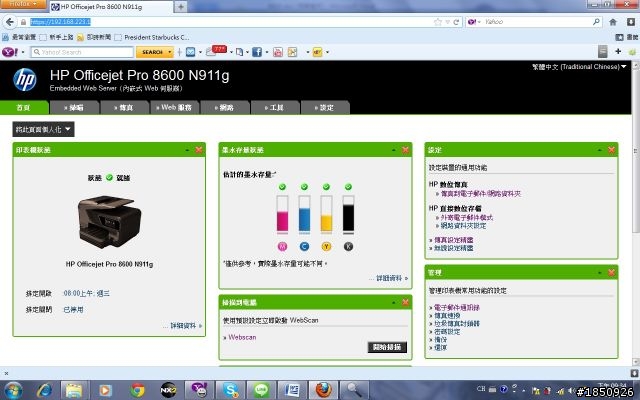Open President Starbucks bookmark

point(152,37)
